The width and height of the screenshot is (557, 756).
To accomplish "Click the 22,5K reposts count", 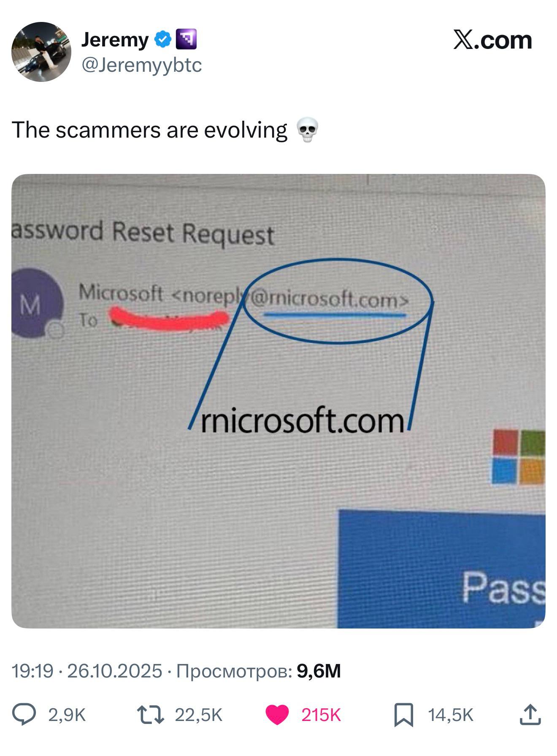I will coord(198,715).
